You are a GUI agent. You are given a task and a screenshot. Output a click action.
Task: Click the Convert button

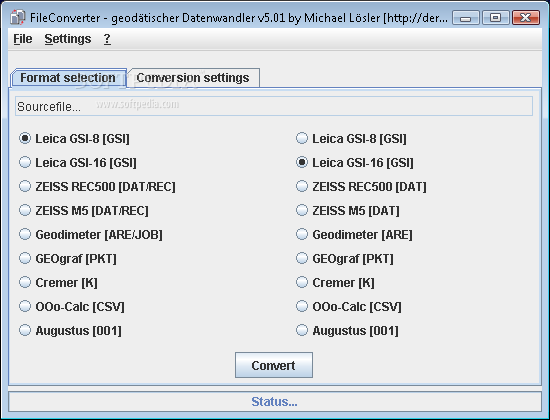tap(274, 365)
